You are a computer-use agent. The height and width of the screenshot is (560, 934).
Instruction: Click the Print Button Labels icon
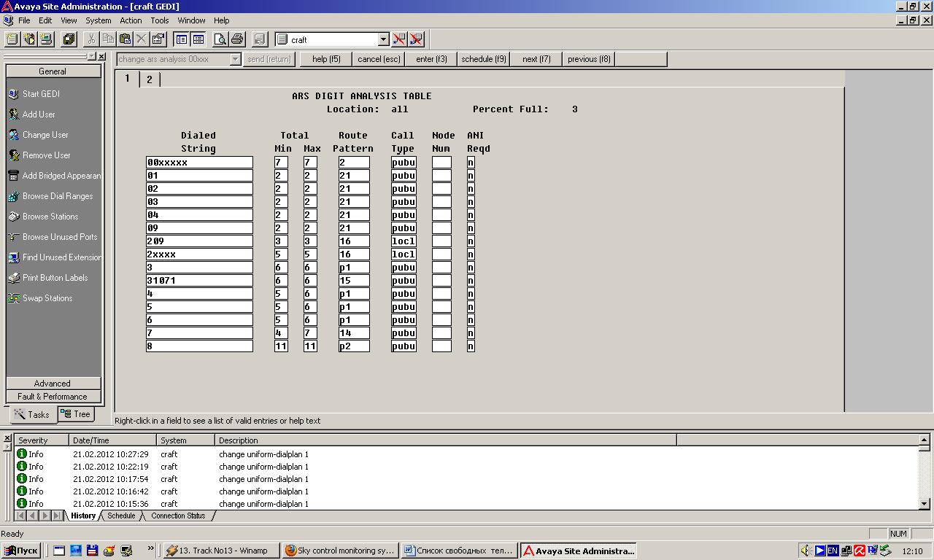13,278
